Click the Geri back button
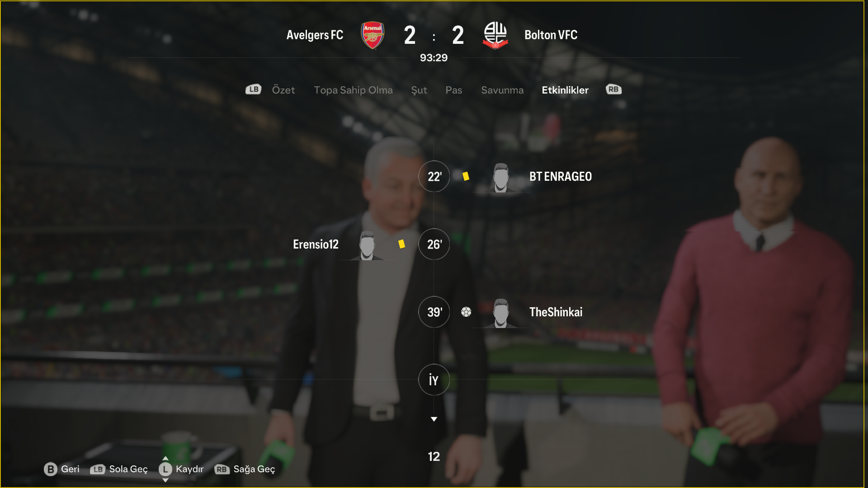 point(62,469)
